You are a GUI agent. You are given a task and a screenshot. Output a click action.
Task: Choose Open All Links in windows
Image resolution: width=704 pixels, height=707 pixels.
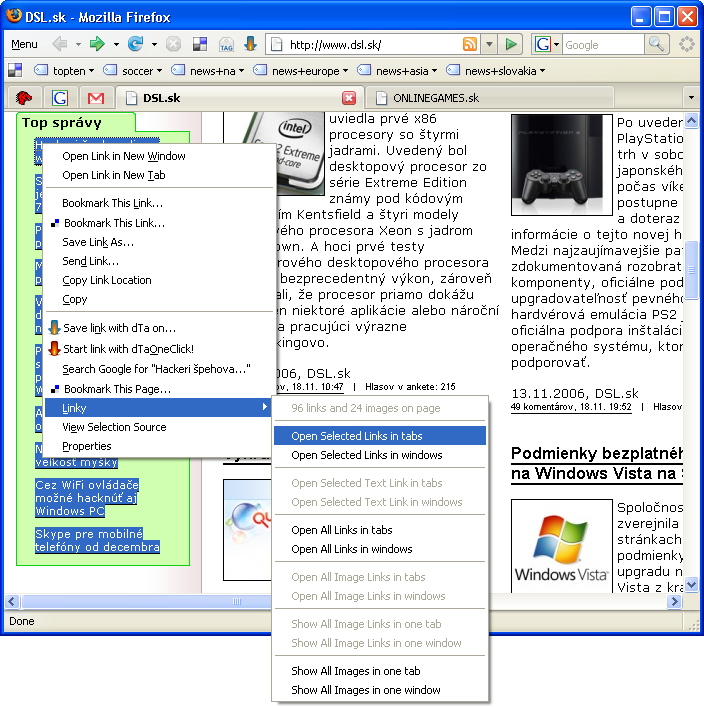[x=380, y=549]
